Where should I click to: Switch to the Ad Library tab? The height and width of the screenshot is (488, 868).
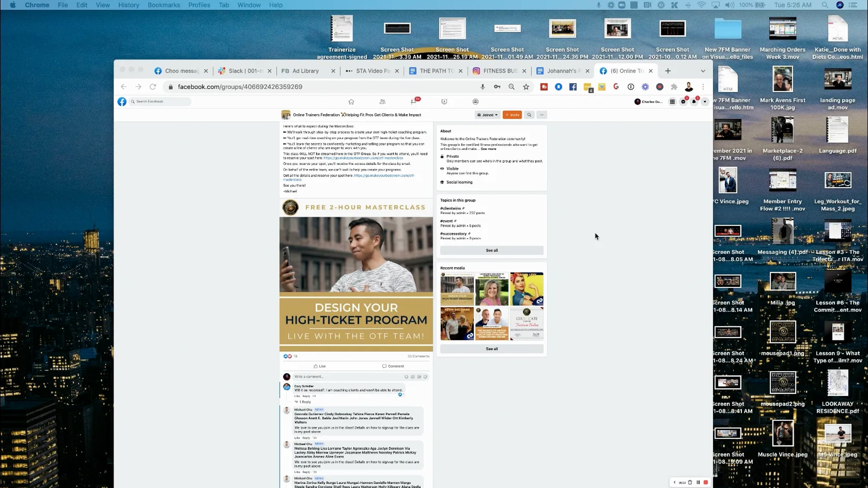[305, 71]
